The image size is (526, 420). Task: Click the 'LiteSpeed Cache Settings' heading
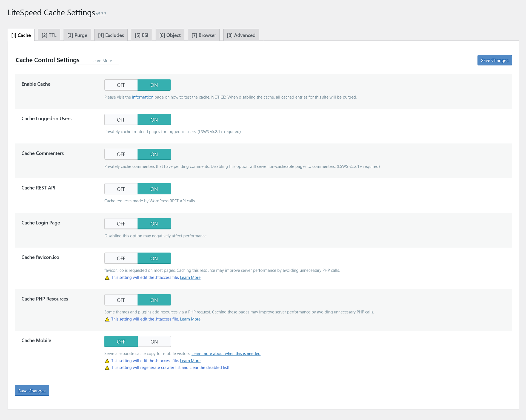[x=51, y=13]
